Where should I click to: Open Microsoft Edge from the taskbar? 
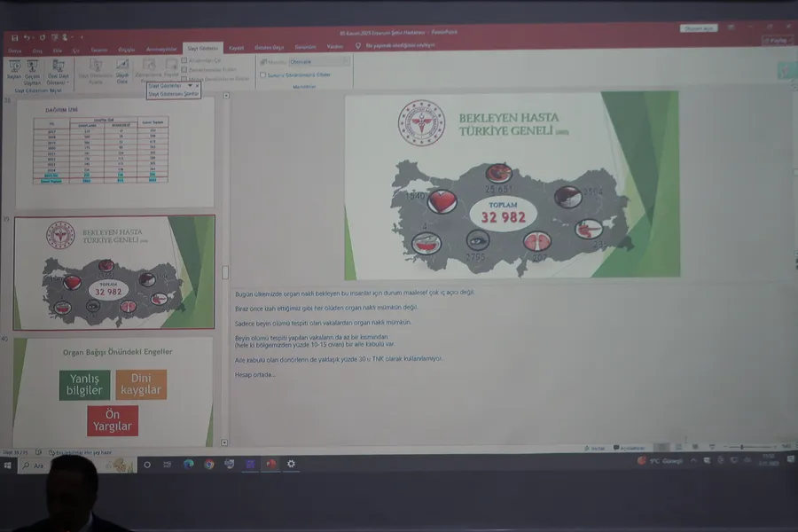click(188, 464)
